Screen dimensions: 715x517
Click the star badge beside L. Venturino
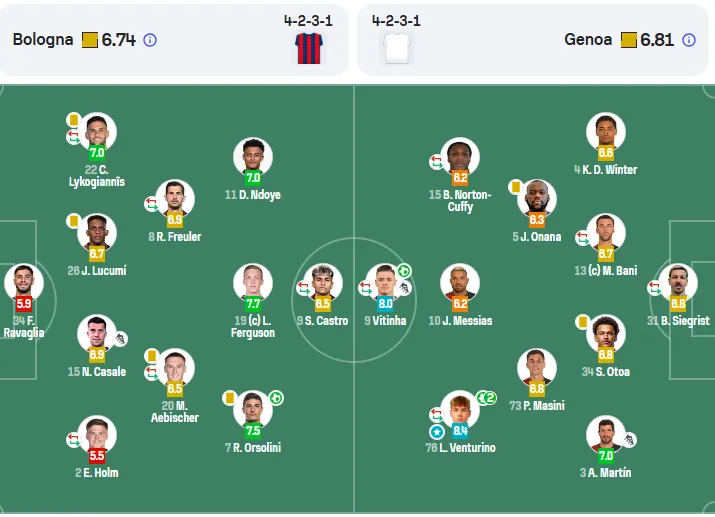[x=437, y=432]
